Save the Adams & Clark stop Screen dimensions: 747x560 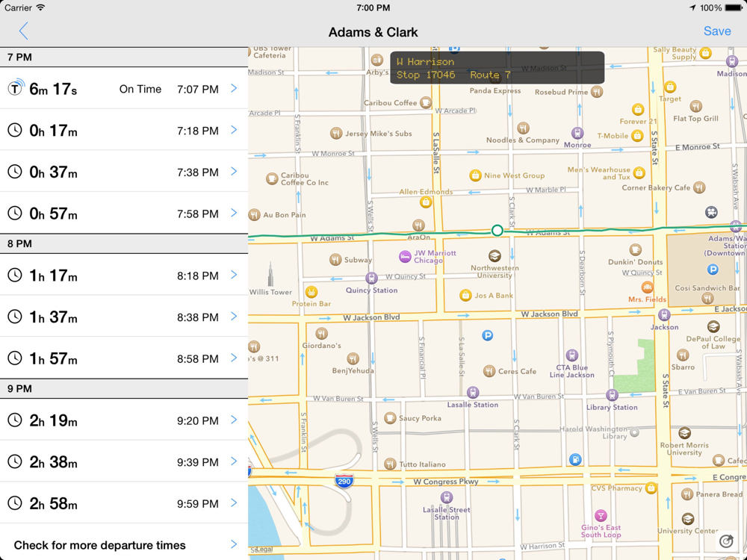717,31
